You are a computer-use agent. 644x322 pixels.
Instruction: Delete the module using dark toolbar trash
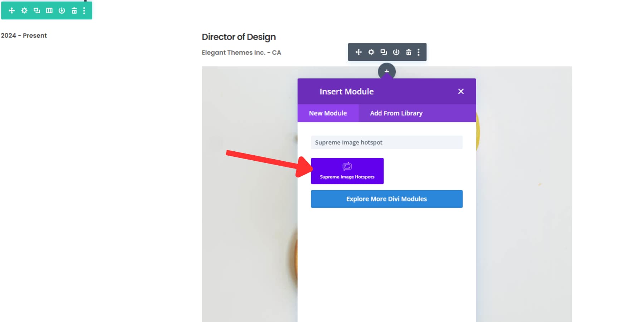409,52
